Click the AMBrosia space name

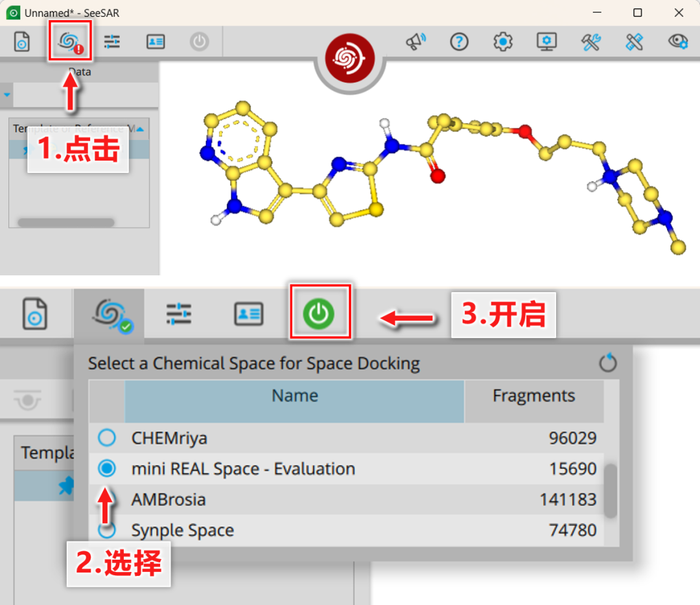tap(169, 499)
